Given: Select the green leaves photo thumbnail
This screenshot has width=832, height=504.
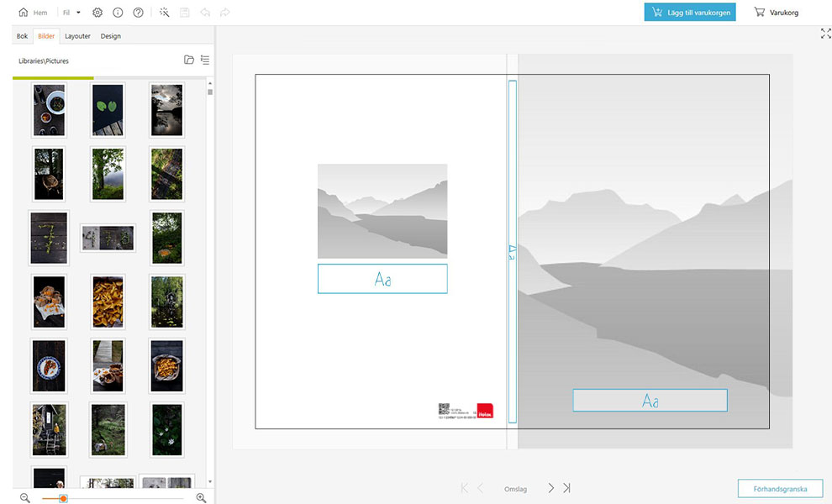Looking at the screenshot, I should tap(108, 109).
